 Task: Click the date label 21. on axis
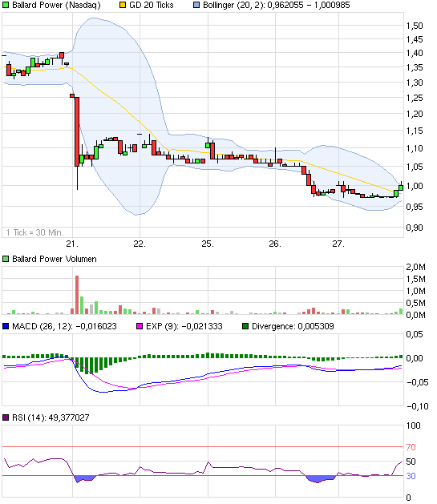coord(72,244)
